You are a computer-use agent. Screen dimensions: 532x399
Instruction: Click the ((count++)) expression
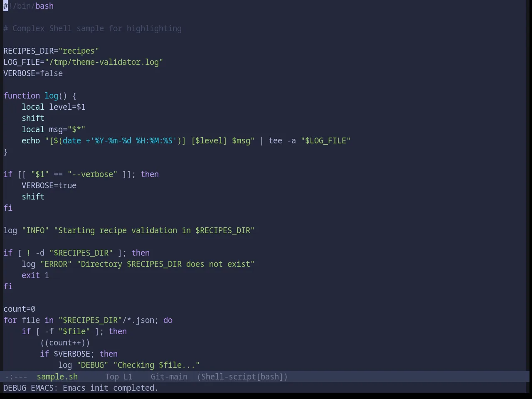[x=65, y=342]
